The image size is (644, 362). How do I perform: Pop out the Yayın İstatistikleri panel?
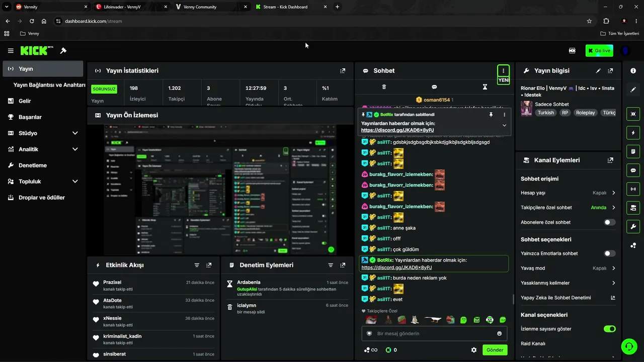click(343, 71)
